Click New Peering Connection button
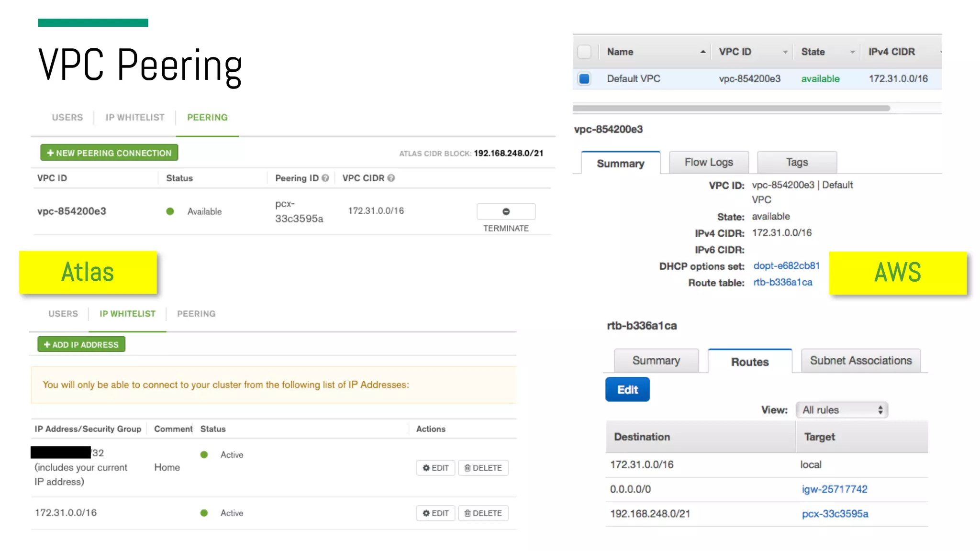This screenshot has height=551, width=980. [x=109, y=153]
